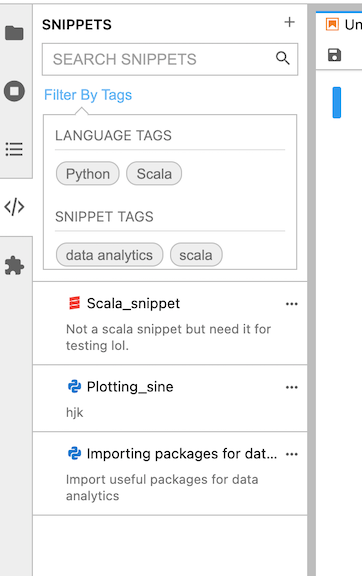The height and width of the screenshot is (576, 362).
Task: Open more options for Importing packages snippet
Action: pyautogui.click(x=292, y=454)
